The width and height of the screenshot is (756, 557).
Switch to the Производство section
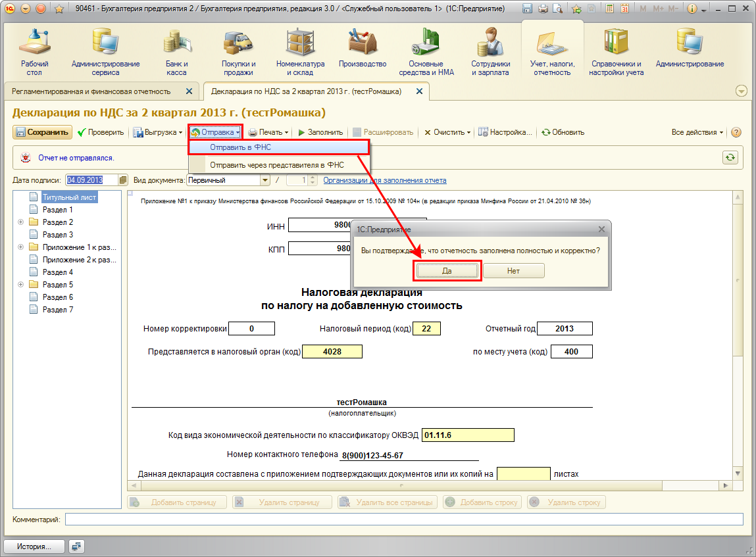[363, 48]
